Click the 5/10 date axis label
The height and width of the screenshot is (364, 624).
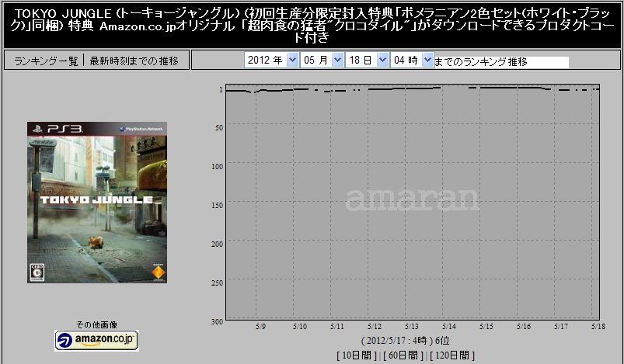pyautogui.click(x=300, y=326)
